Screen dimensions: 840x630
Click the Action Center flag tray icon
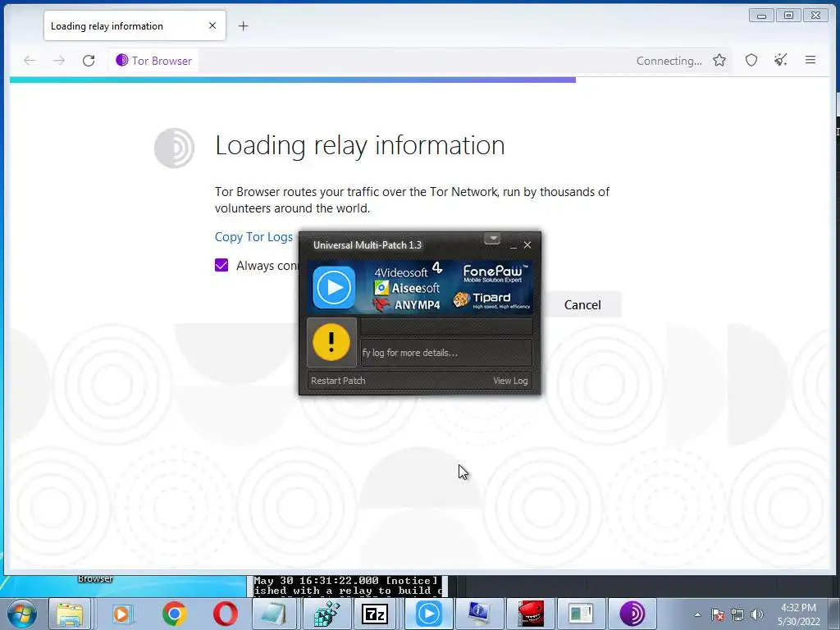[x=718, y=614]
